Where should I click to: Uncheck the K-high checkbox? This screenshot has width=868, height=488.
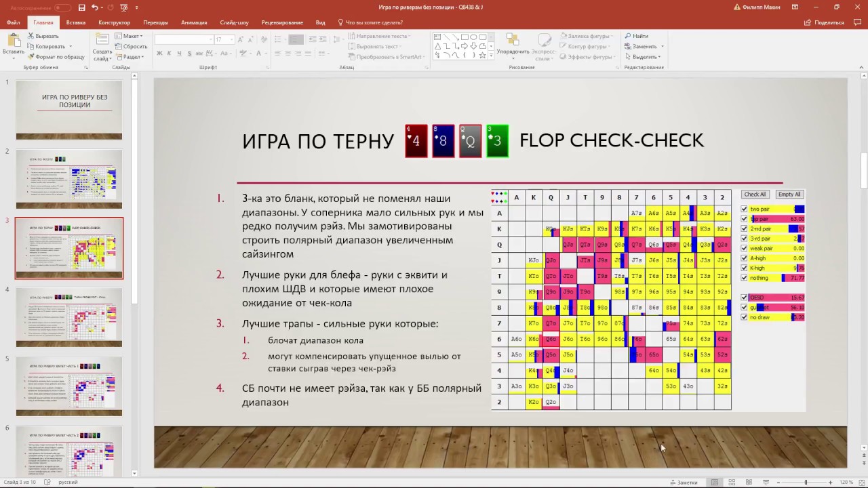(x=745, y=268)
